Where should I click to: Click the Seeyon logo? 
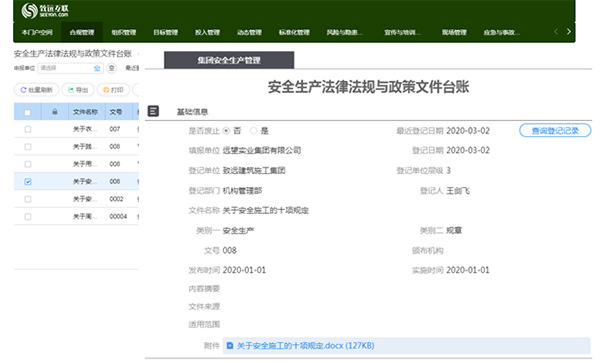pos(45,11)
